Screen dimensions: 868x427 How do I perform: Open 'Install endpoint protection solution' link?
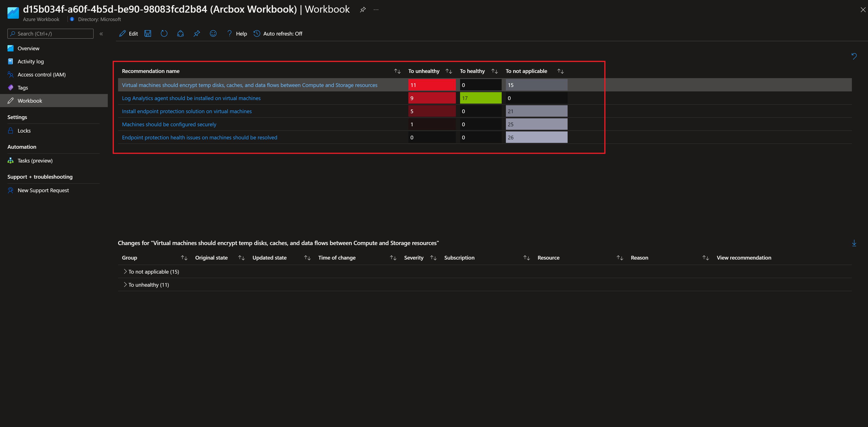187,112
